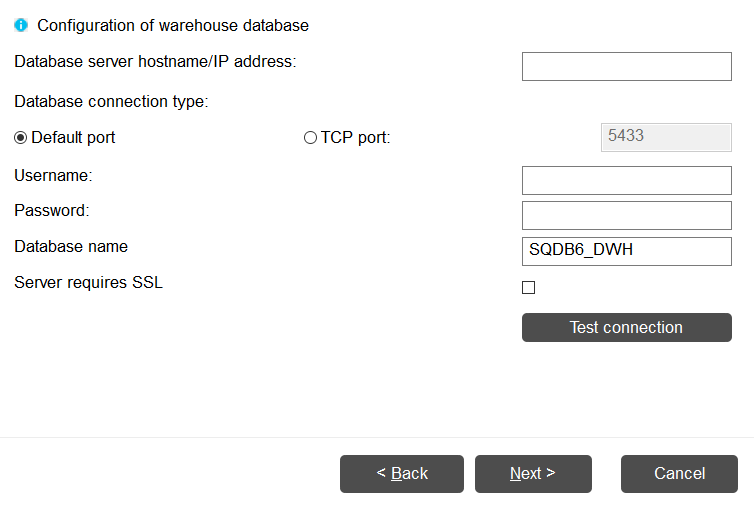
Task: Click into the Password input field
Action: coord(626,215)
